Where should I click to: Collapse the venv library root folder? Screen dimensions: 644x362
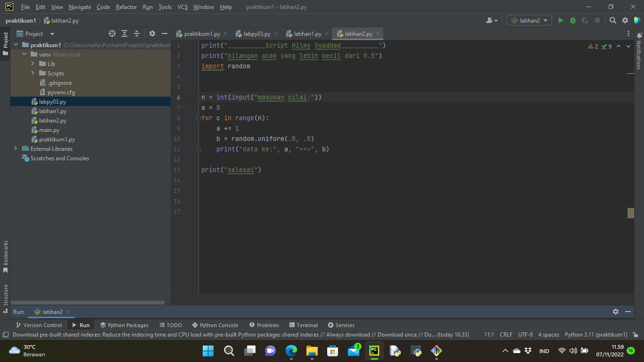pyautogui.click(x=24, y=54)
